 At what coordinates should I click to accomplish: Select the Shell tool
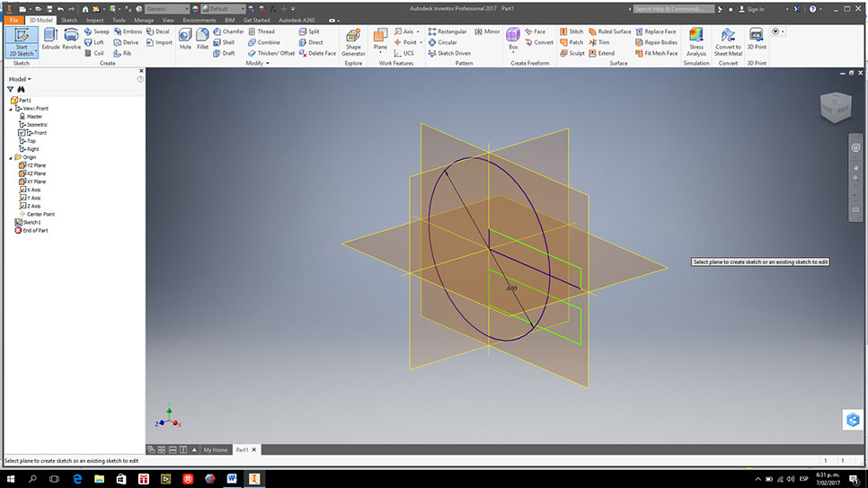(225, 42)
